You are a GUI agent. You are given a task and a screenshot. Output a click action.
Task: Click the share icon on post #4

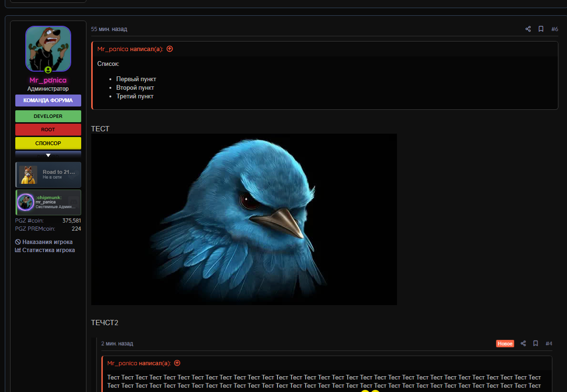pos(523,343)
